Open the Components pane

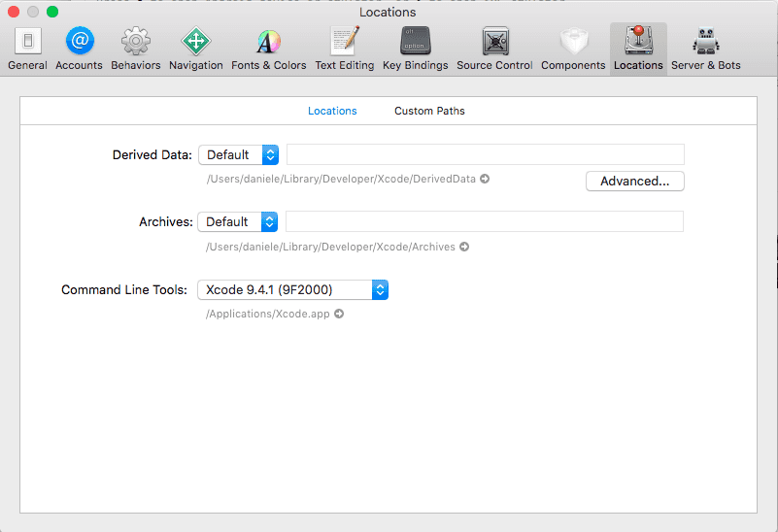pos(573,49)
